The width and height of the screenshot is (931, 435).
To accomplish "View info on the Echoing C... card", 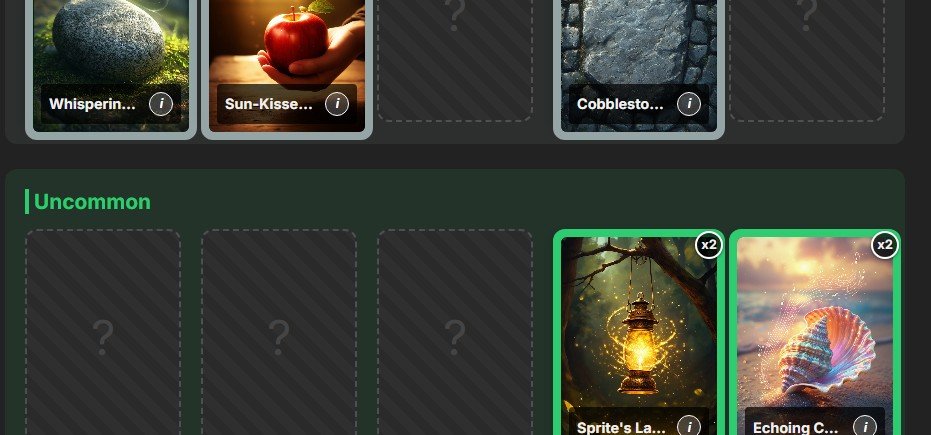I will point(864,426).
